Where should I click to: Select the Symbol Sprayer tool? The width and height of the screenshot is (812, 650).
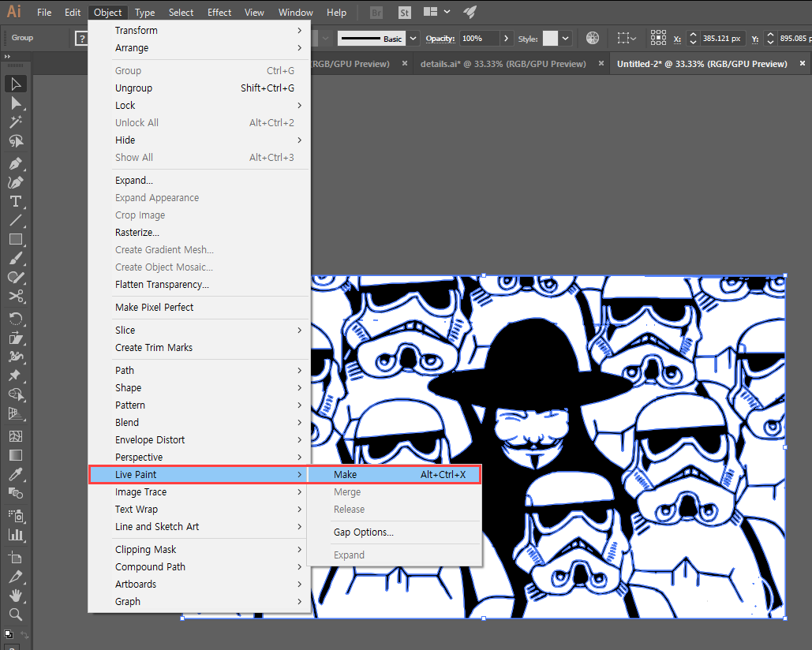16,516
